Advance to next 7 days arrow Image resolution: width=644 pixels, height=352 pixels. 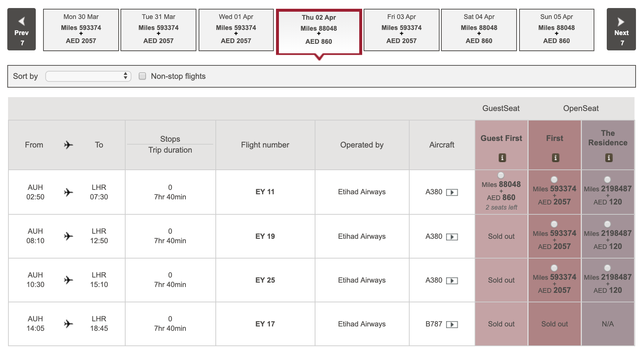pyautogui.click(x=621, y=29)
